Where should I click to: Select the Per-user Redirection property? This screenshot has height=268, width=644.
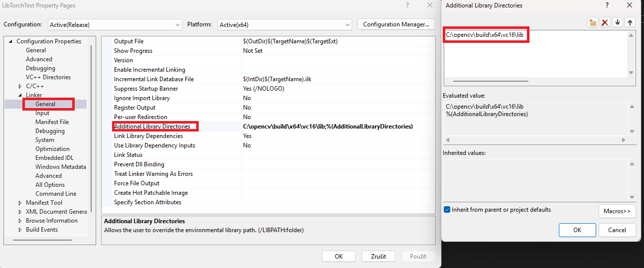point(140,117)
